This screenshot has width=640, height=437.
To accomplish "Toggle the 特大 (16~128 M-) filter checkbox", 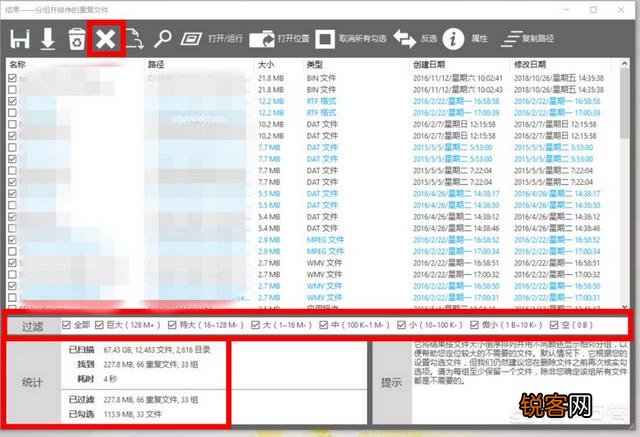I will (x=172, y=325).
